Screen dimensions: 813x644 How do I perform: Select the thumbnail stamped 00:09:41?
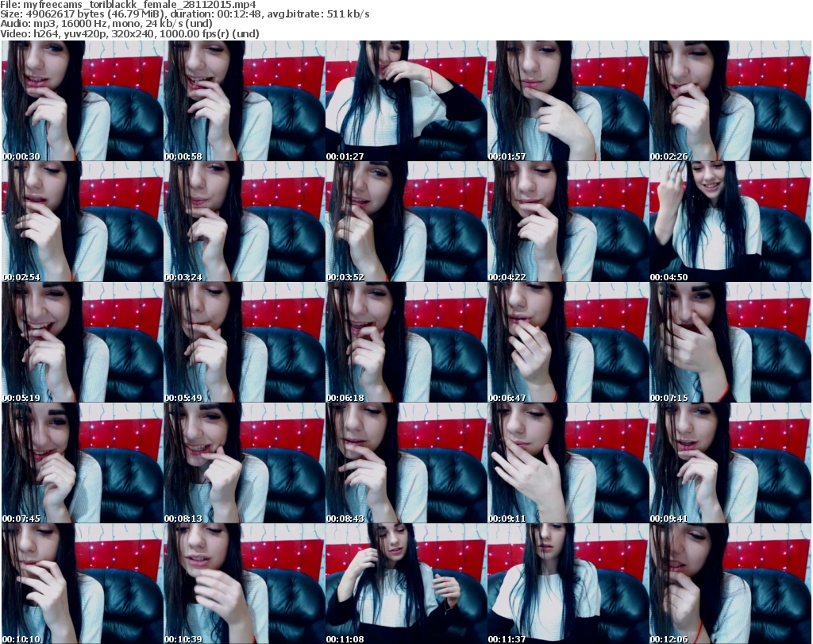(x=730, y=463)
